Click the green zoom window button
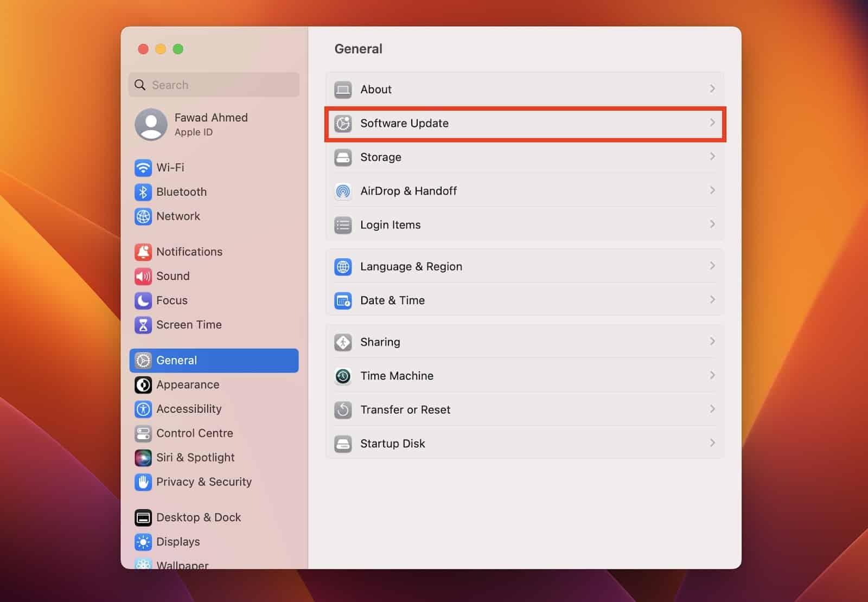 [178, 49]
